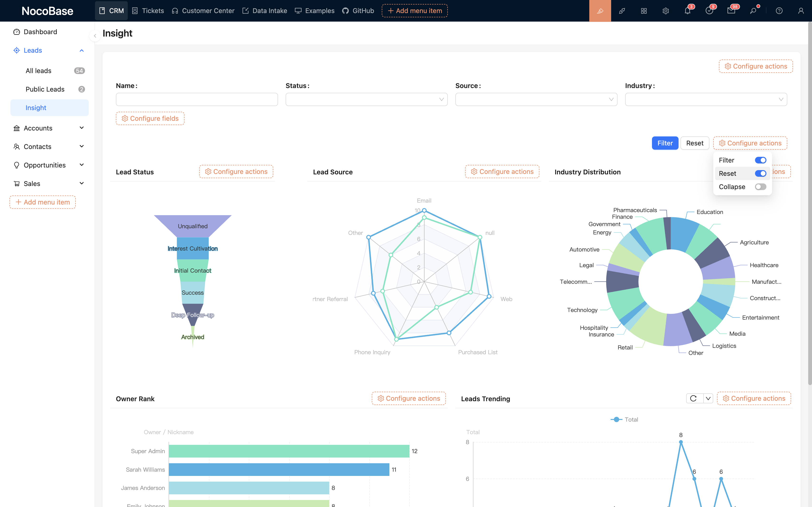Open the user profile icon
Image resolution: width=812 pixels, height=507 pixels.
pyautogui.click(x=801, y=11)
